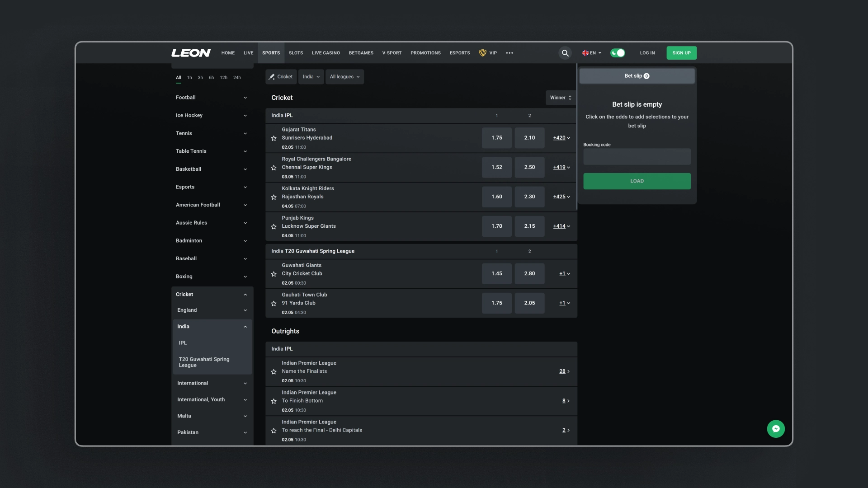The height and width of the screenshot is (488, 868).
Task: Select odds 2.50 for Chennai Super Kings
Action: [x=529, y=167]
